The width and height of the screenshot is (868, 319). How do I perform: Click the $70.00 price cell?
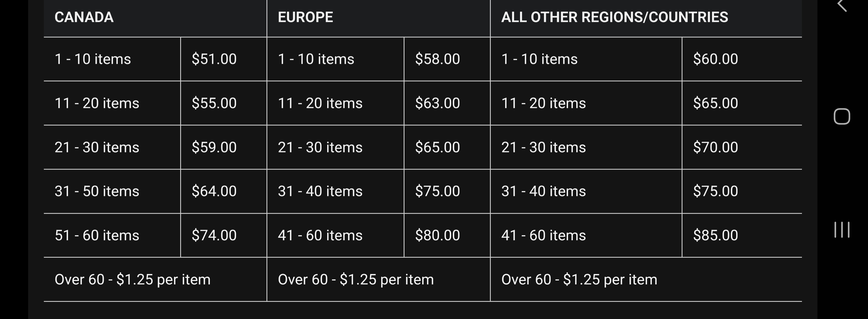pos(742,147)
